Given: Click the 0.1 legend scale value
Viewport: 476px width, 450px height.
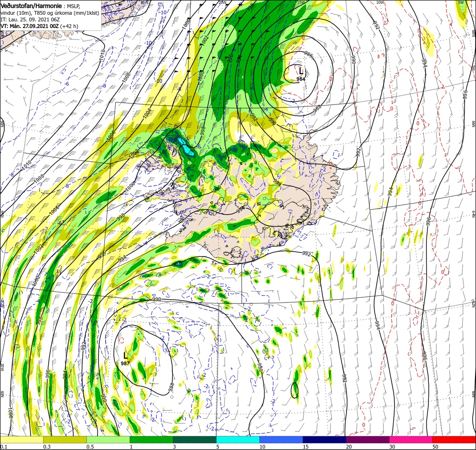Looking at the screenshot, I should (3, 447).
